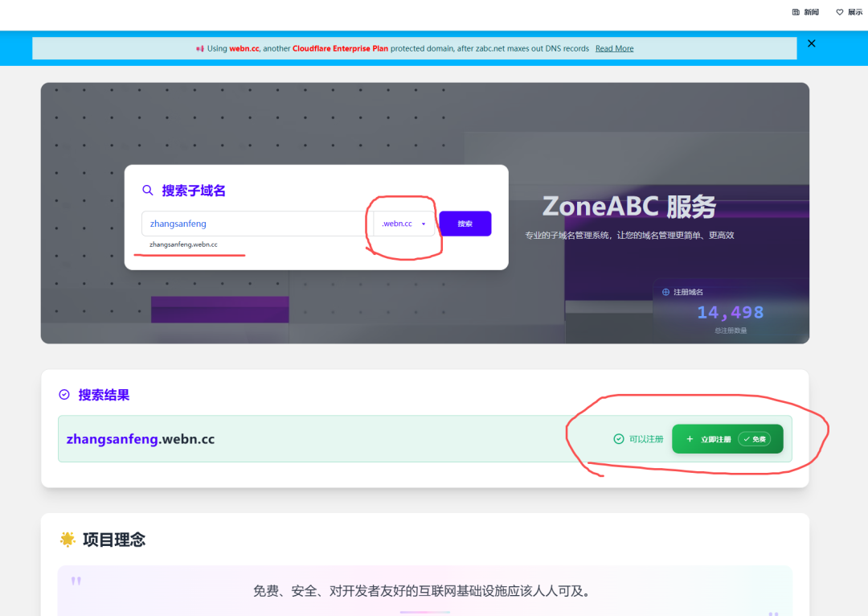Viewport: 868px width, 616px height.
Task: Click the warning flag icon in the notice banner
Action: tap(201, 48)
